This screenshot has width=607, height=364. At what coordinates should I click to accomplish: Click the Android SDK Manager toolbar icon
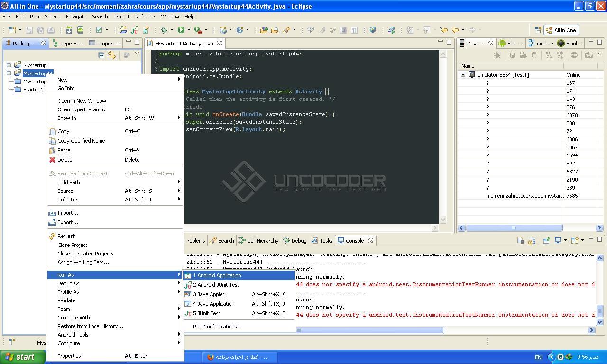[x=69, y=30]
